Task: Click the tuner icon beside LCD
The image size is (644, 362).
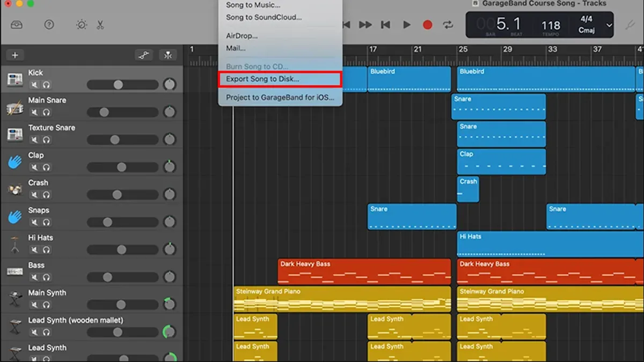Action: pos(631,25)
